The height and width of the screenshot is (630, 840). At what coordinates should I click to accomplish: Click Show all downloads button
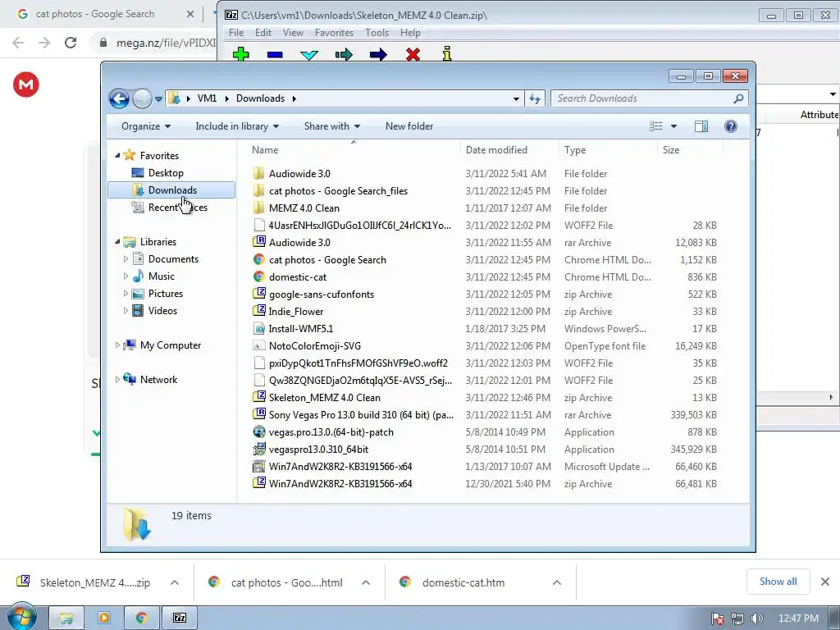tap(778, 582)
